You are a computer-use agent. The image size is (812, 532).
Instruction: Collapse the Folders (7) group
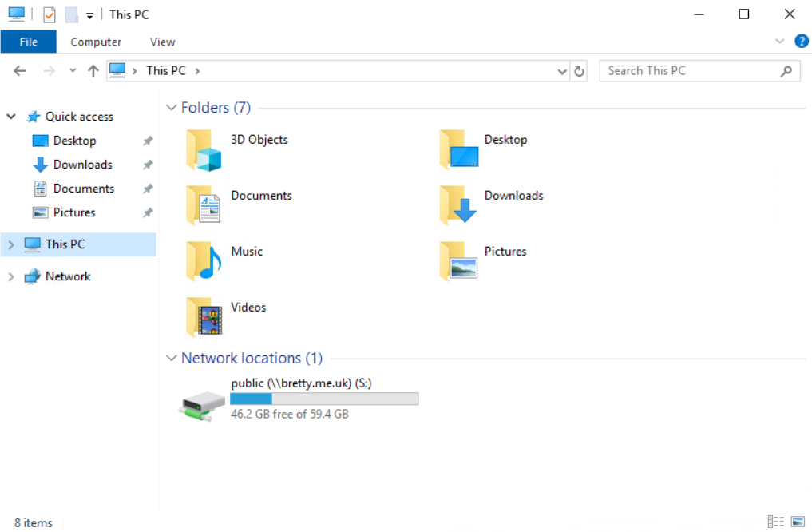tap(171, 108)
